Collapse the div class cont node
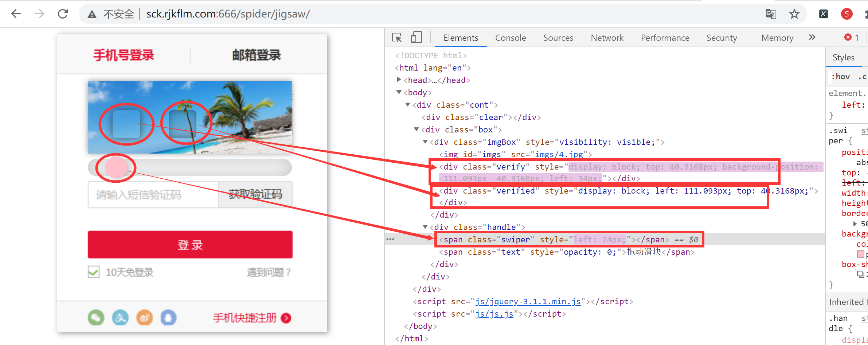Viewport: 868px width, 345px height. point(408,104)
